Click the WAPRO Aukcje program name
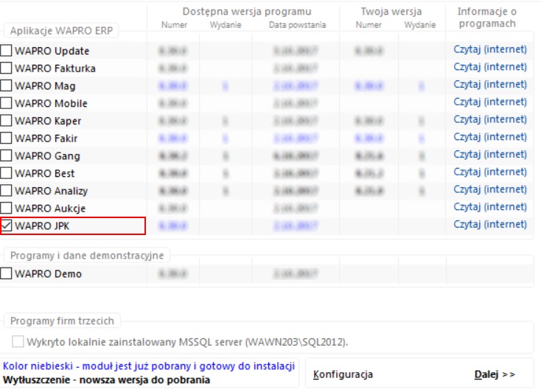 50,209
